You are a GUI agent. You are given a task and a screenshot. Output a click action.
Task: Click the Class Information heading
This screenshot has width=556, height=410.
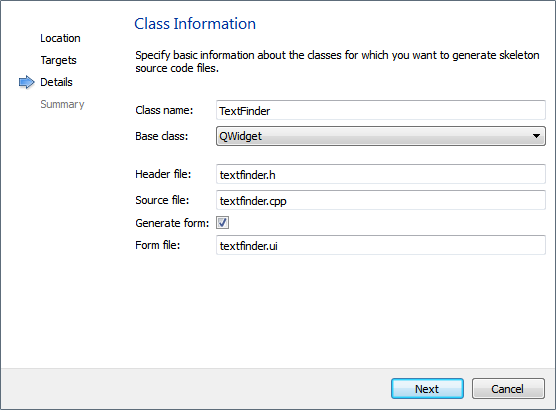pos(195,24)
